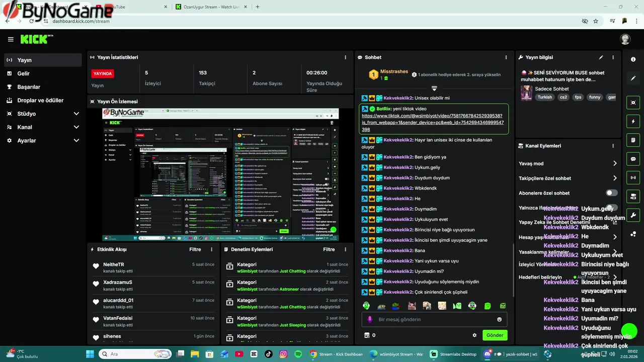Go to Başarılar in sidebar
The width and height of the screenshot is (644, 362).
43,87
